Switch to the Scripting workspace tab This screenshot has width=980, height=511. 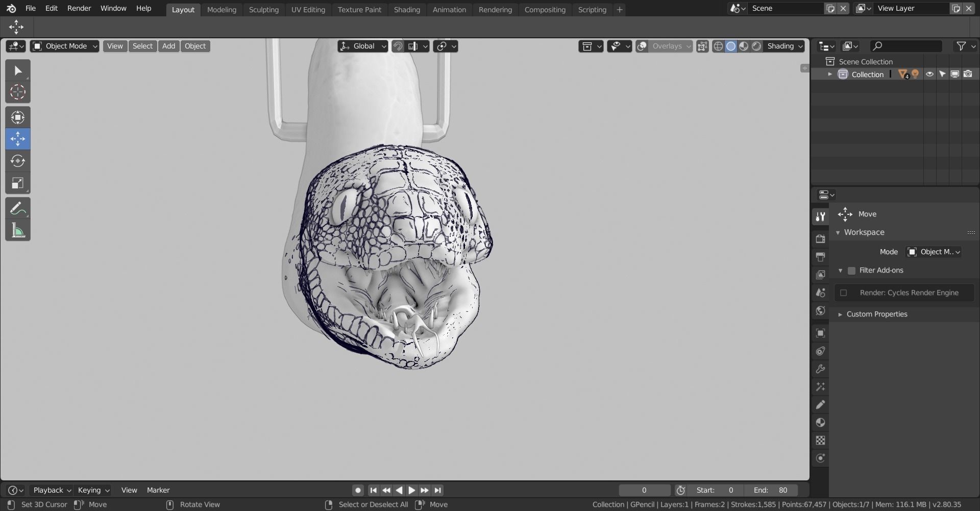pos(592,10)
